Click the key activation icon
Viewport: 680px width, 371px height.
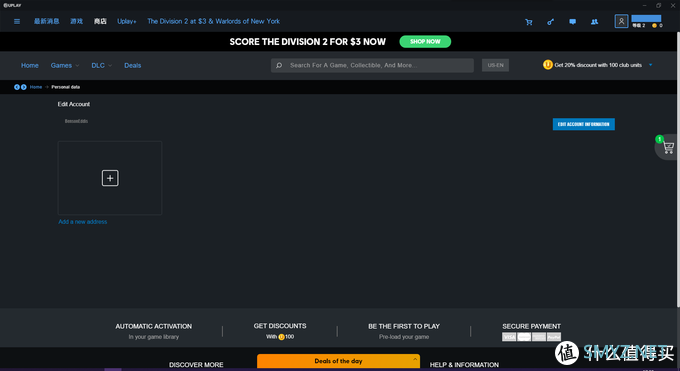[x=550, y=22]
